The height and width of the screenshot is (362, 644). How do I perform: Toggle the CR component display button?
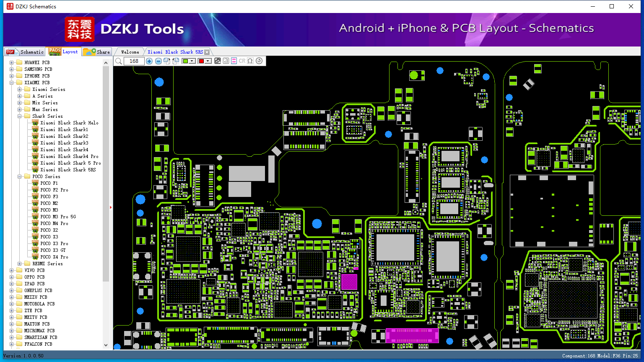coord(242,61)
